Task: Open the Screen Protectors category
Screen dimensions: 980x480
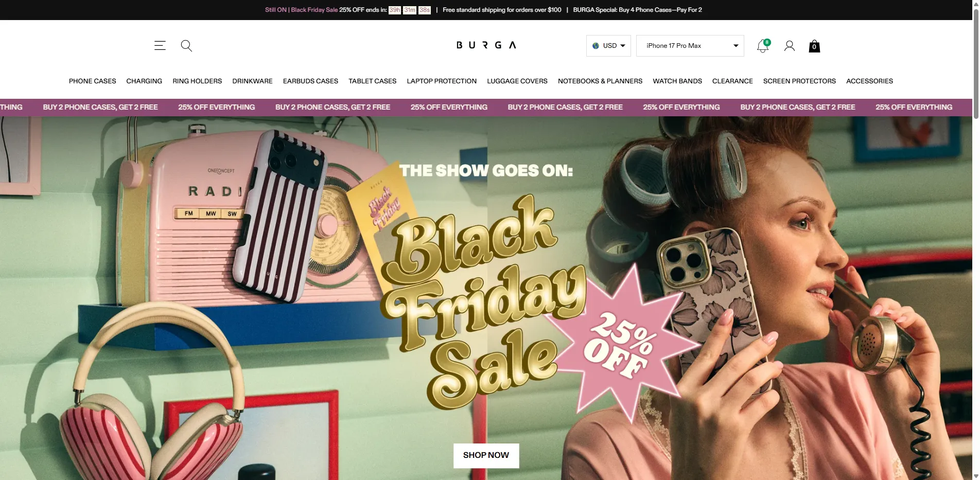Action: coord(799,81)
